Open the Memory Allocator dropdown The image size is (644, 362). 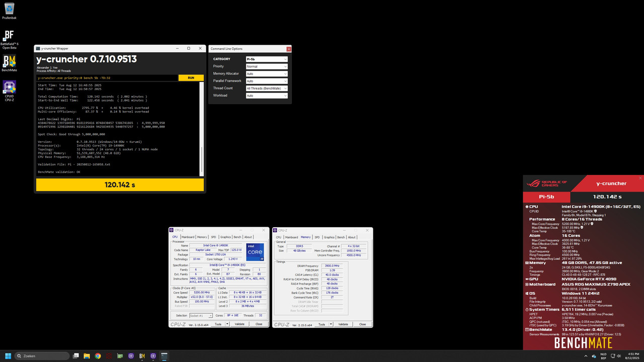pyautogui.click(x=267, y=73)
